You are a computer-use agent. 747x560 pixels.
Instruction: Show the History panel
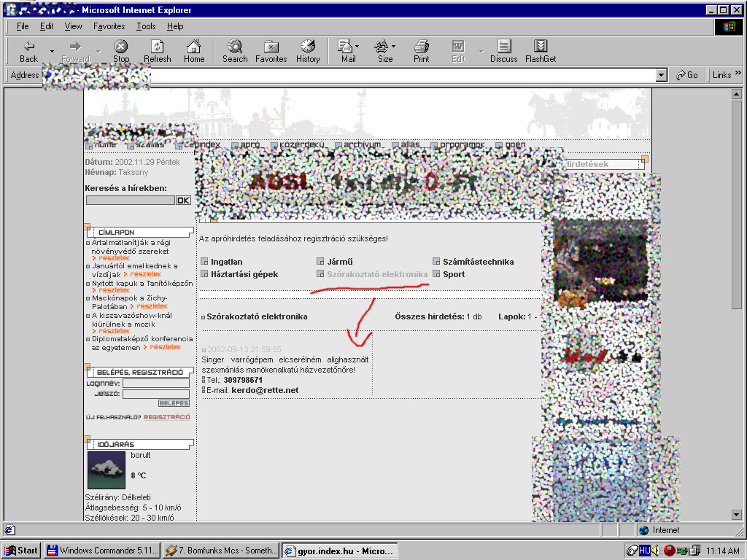pyautogui.click(x=308, y=50)
